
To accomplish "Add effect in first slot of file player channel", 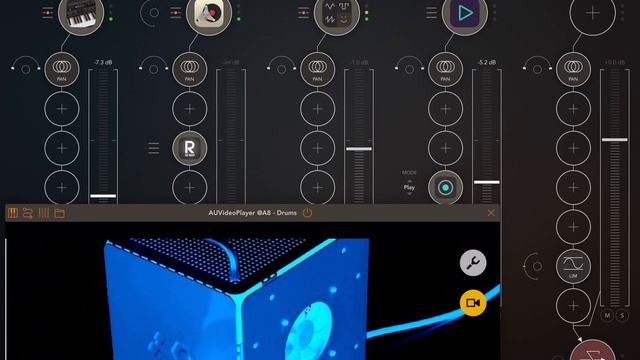I will tap(445, 109).
